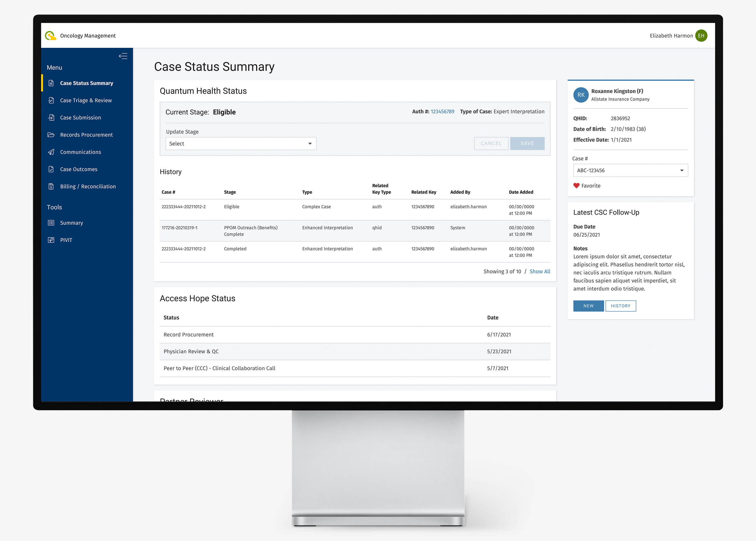
Task: Click the Billing / Reconciliation icon
Action: tap(51, 187)
